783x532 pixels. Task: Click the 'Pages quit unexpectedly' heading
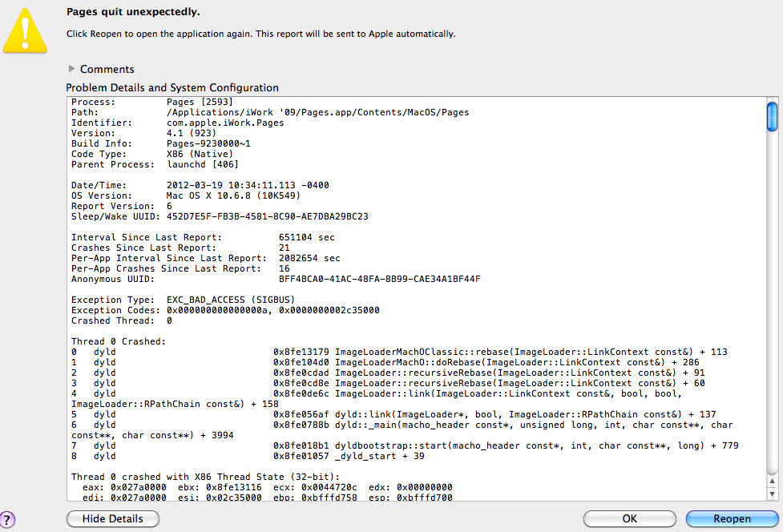pyautogui.click(x=133, y=11)
